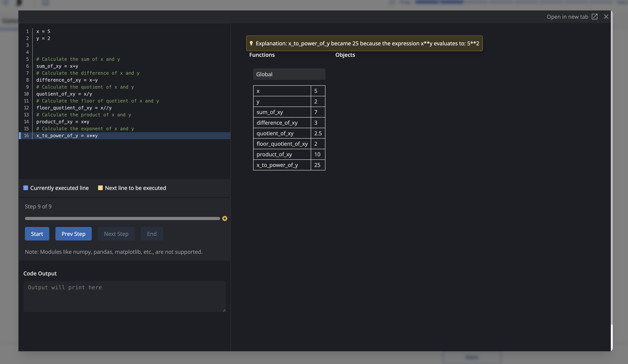Image resolution: width=628 pixels, height=364 pixels.
Task: Click the open in new tab icon
Action: tap(595, 17)
